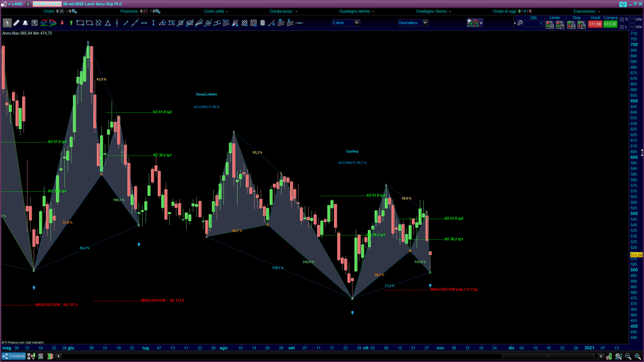The image size is (644, 362).
Task: Select the text annotation tool
Action: (35, 23)
